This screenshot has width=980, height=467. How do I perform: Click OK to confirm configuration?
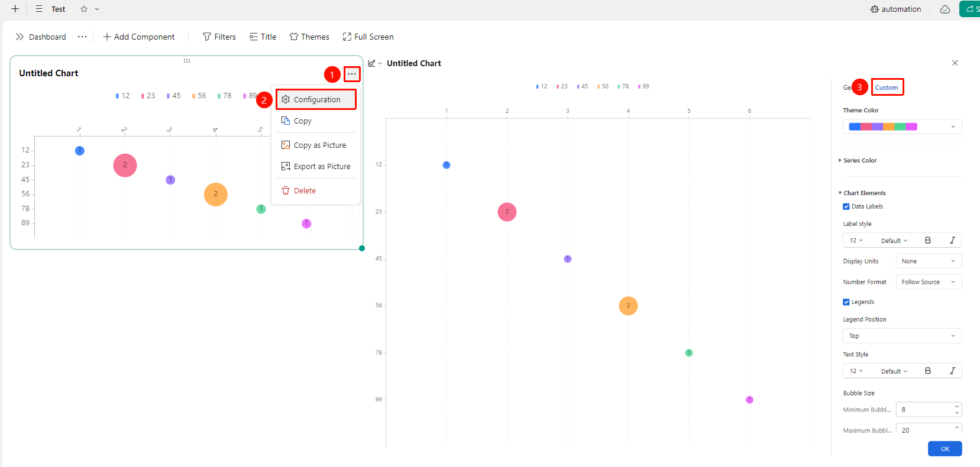945,449
